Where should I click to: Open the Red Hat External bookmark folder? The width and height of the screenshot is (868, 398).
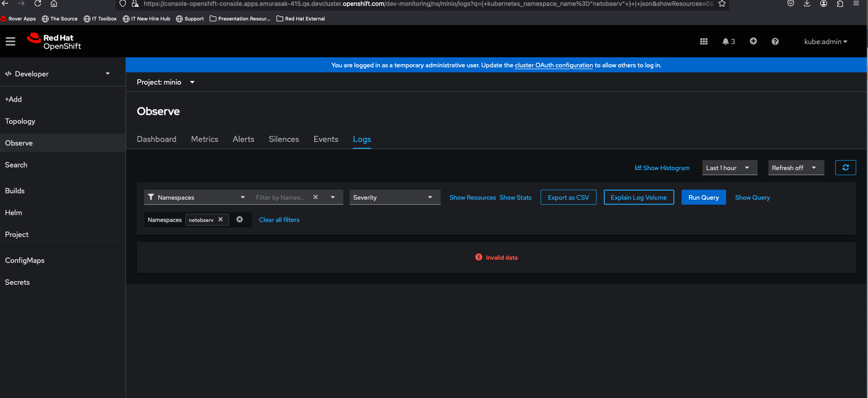(x=301, y=19)
